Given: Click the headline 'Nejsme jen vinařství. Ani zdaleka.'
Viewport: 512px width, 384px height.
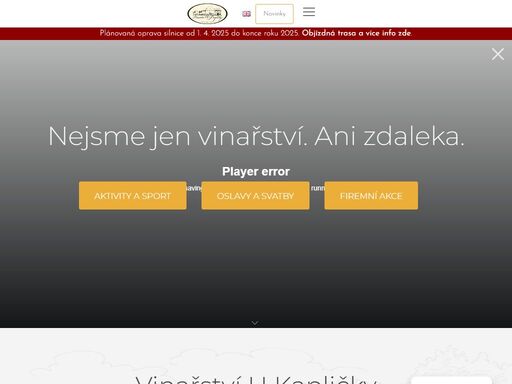Looking at the screenshot, I should pyautogui.click(x=256, y=136).
